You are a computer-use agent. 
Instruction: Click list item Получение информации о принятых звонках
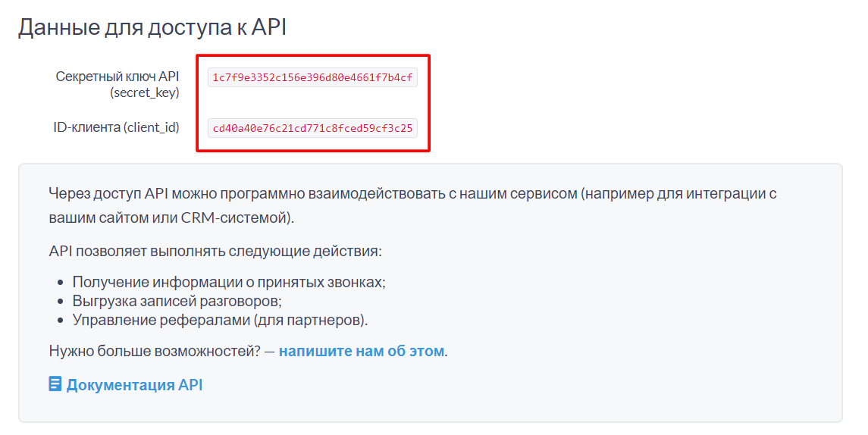pyautogui.click(x=229, y=282)
